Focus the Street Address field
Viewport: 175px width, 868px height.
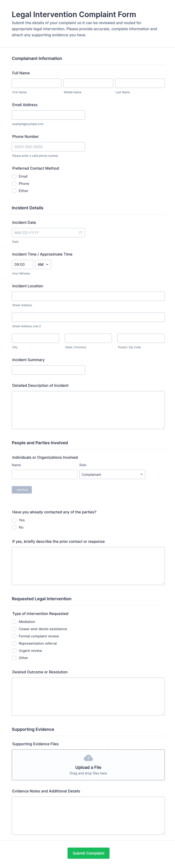(x=88, y=296)
